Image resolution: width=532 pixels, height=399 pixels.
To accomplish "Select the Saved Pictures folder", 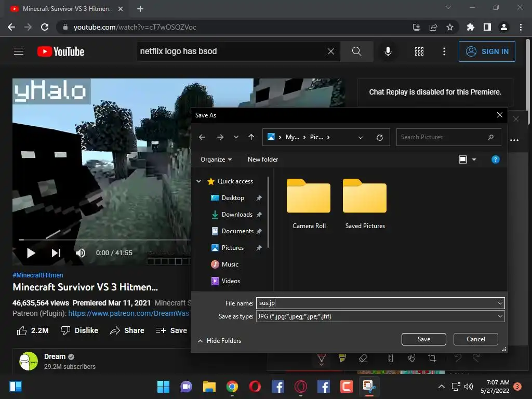I will click(365, 204).
